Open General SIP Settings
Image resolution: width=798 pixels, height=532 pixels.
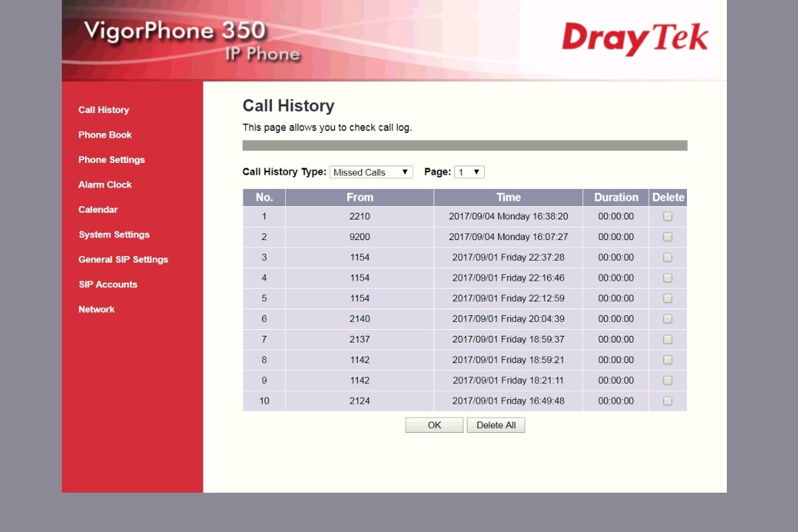pyautogui.click(x=123, y=259)
